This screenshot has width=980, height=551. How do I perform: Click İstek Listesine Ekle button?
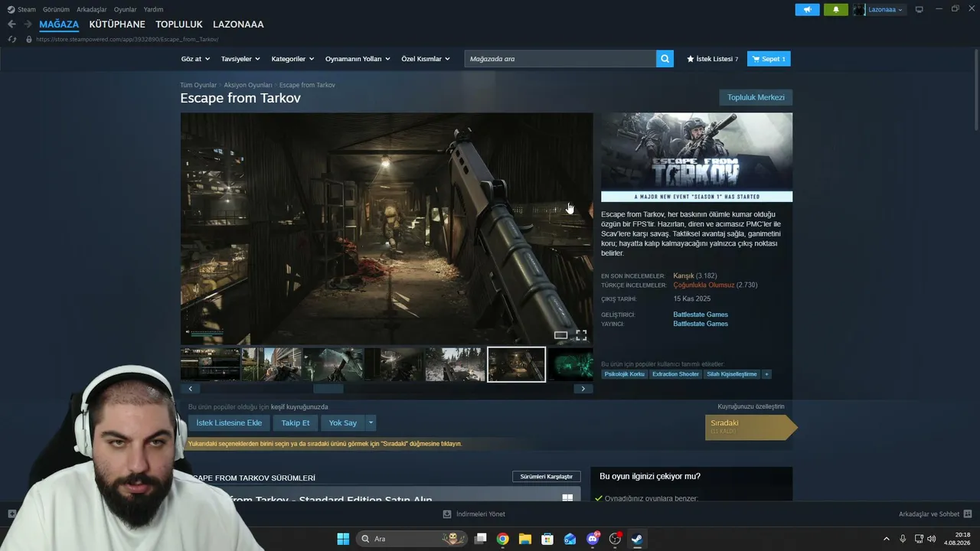pos(229,422)
